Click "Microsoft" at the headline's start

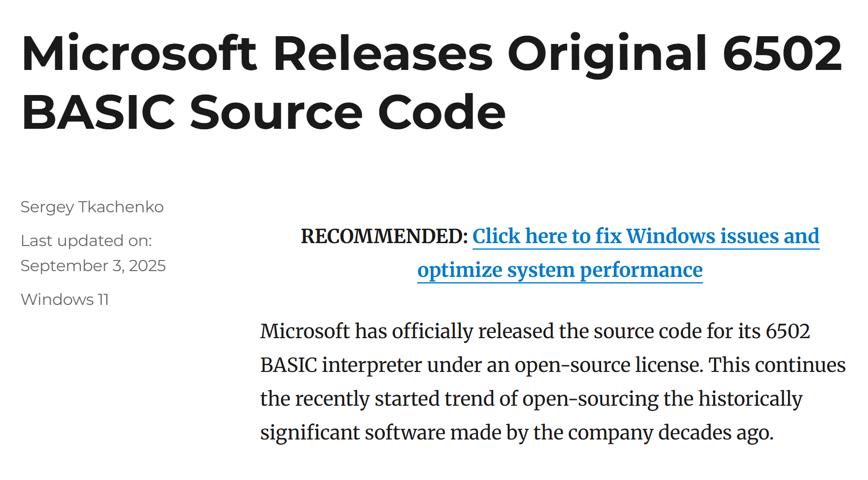click(139, 54)
